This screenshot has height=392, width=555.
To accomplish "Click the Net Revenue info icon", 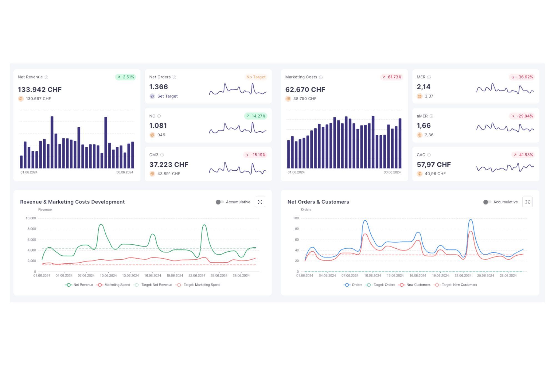I will pos(46,77).
